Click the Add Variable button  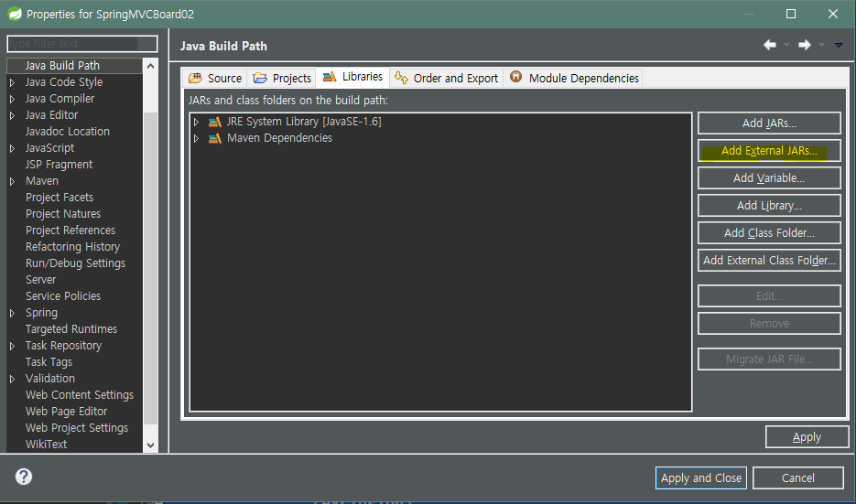[769, 177]
